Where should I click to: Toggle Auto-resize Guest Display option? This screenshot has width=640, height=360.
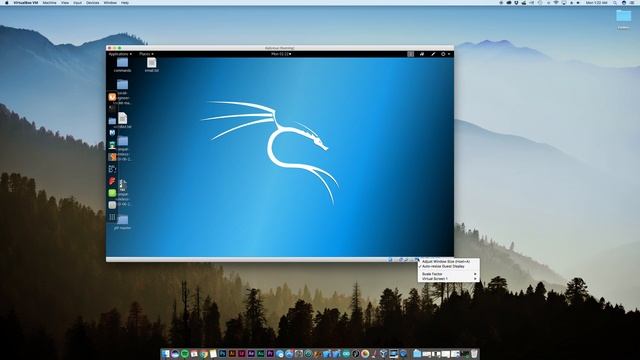[x=448, y=266]
